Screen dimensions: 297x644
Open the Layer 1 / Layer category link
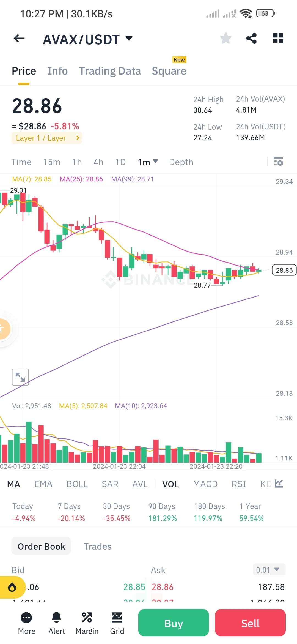click(x=47, y=138)
